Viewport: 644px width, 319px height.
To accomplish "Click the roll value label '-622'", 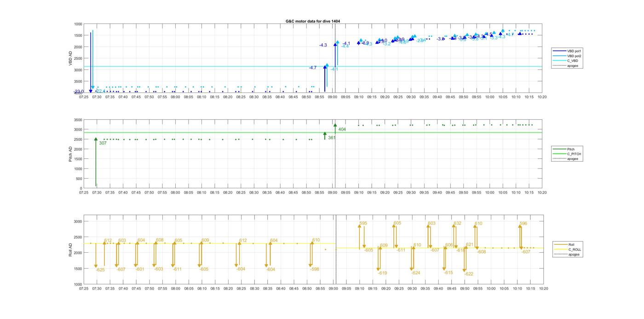I will point(468,274).
